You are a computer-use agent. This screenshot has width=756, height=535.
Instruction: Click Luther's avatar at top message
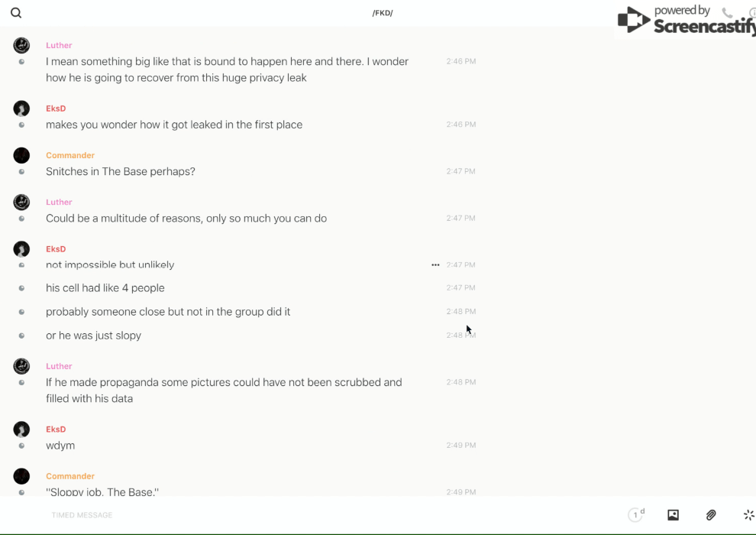coord(21,45)
